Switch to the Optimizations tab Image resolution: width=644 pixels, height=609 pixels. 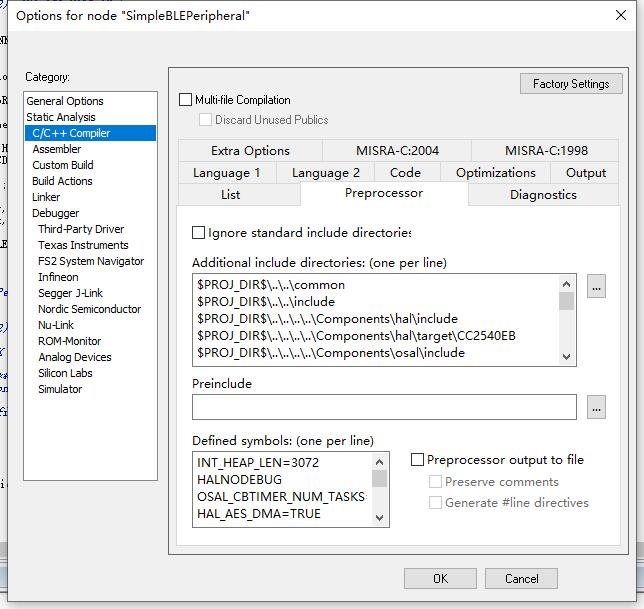[495, 173]
